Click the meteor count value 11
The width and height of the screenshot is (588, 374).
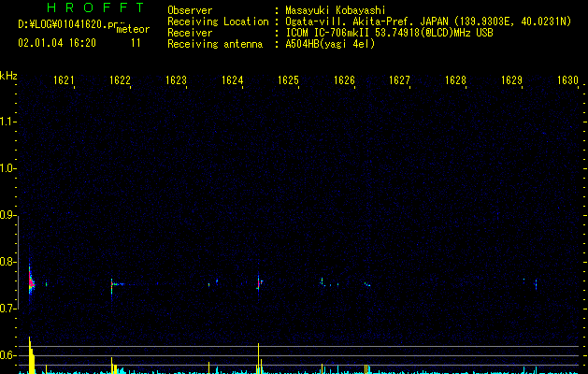pos(136,43)
